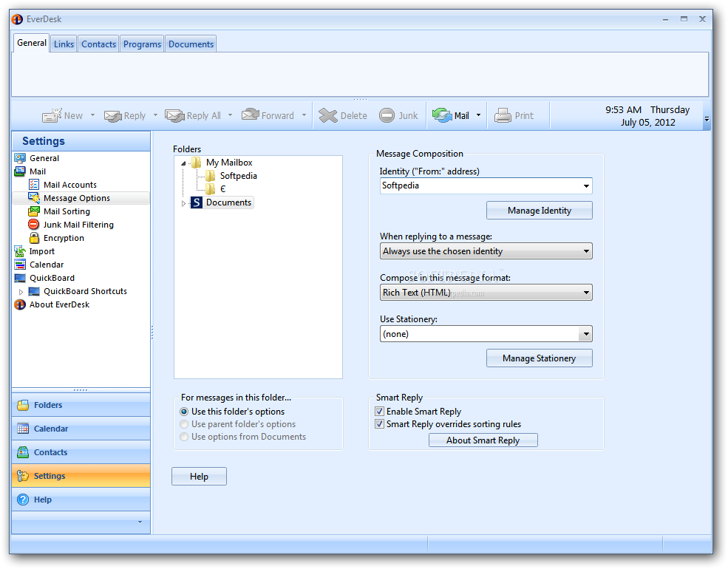728x569 pixels.
Task: Open the Folders pane in sidebar
Action: 81,405
